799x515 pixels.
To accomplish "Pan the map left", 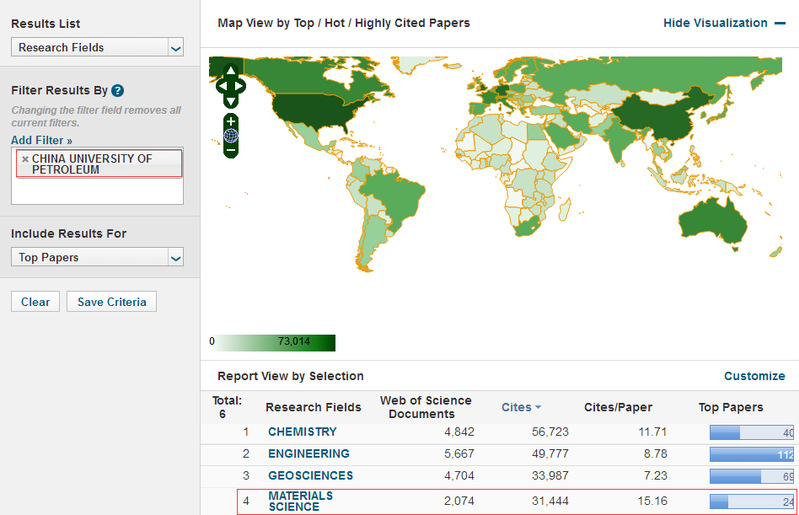I will pyautogui.click(x=221, y=86).
